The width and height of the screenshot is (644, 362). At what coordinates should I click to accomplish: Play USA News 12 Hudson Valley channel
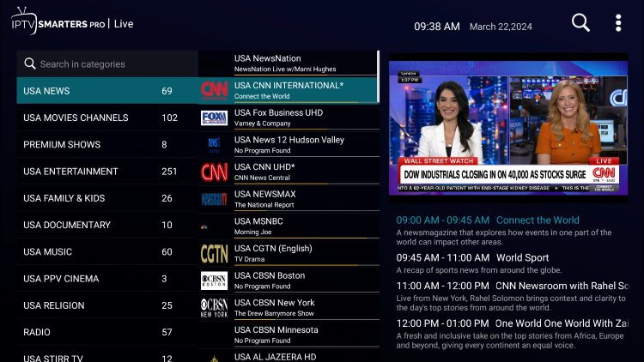pos(288,144)
